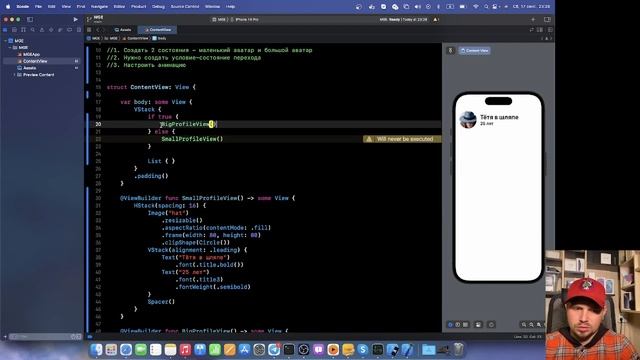Open preview Device Settings button

click(x=478, y=325)
